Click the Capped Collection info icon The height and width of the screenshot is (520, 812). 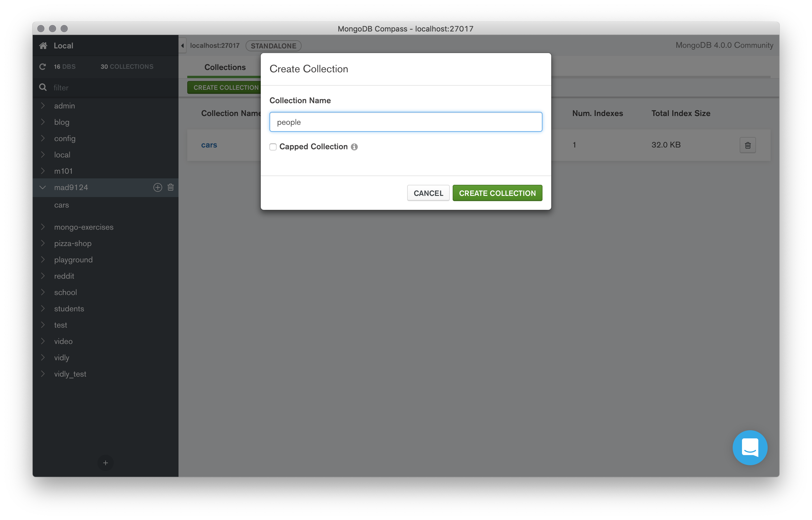click(x=354, y=147)
